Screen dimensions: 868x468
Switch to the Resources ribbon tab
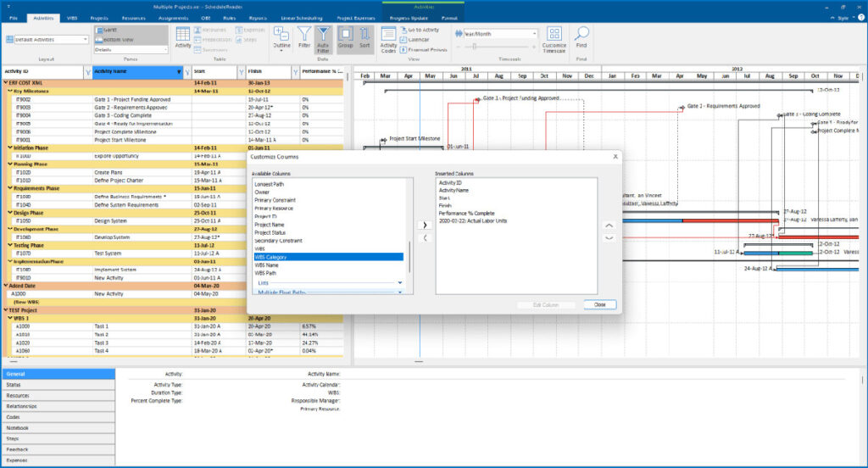[133, 19]
